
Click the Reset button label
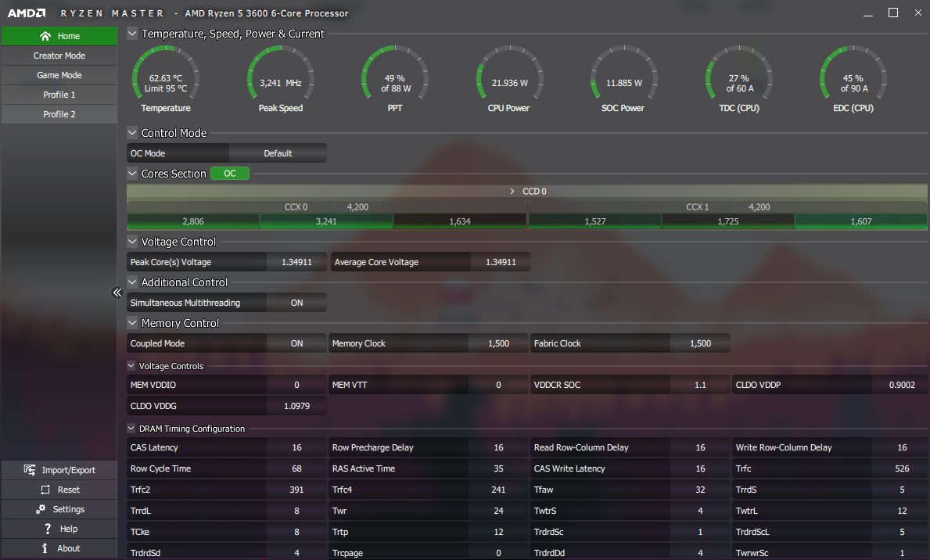[x=69, y=490]
